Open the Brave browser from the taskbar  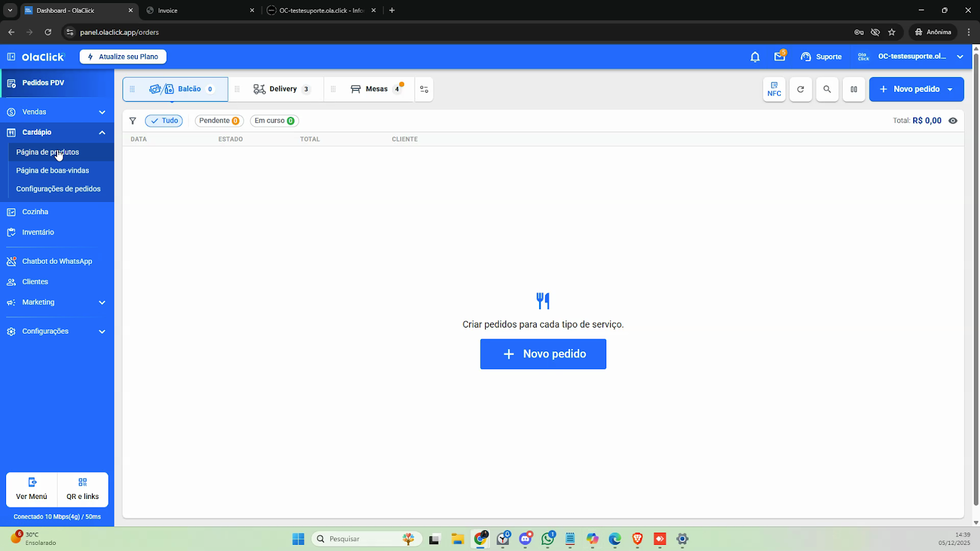(x=637, y=539)
